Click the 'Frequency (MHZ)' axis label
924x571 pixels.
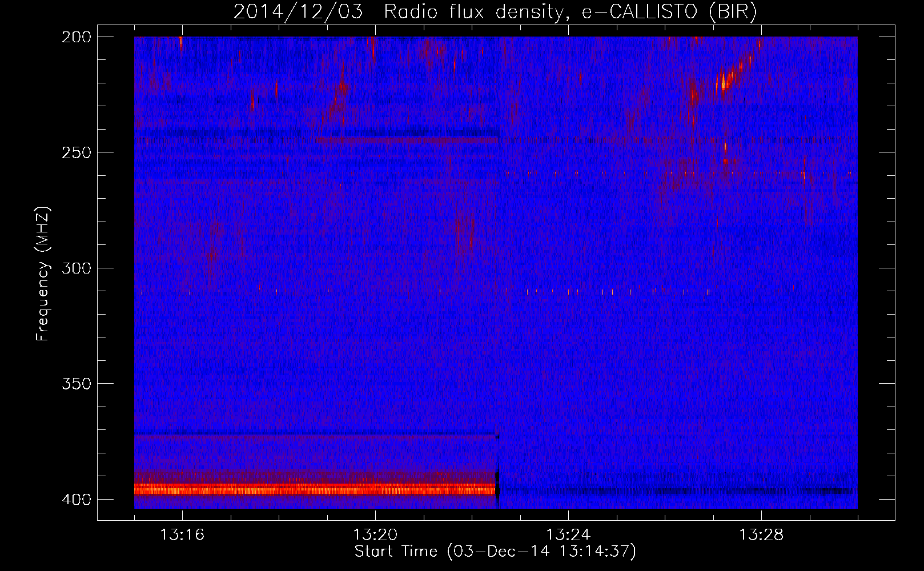[x=43, y=274]
